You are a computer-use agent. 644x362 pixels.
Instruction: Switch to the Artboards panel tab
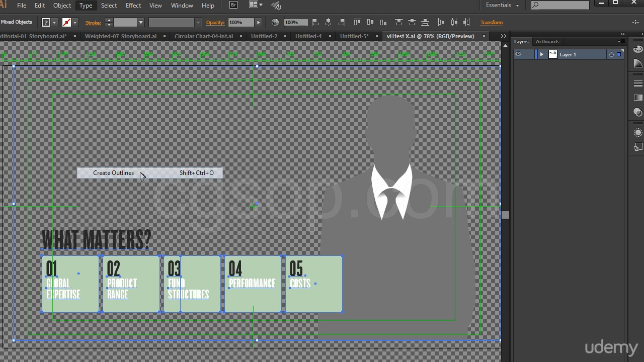pyautogui.click(x=547, y=42)
